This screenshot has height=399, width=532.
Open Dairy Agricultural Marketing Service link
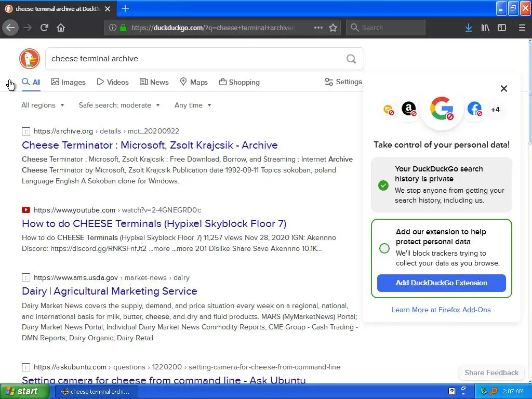pyautogui.click(x=109, y=291)
